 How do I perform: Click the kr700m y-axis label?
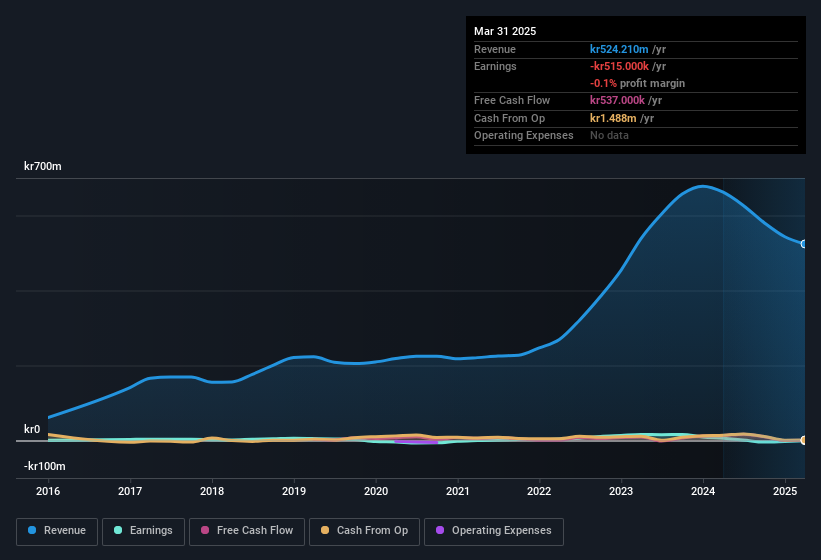(x=42, y=166)
